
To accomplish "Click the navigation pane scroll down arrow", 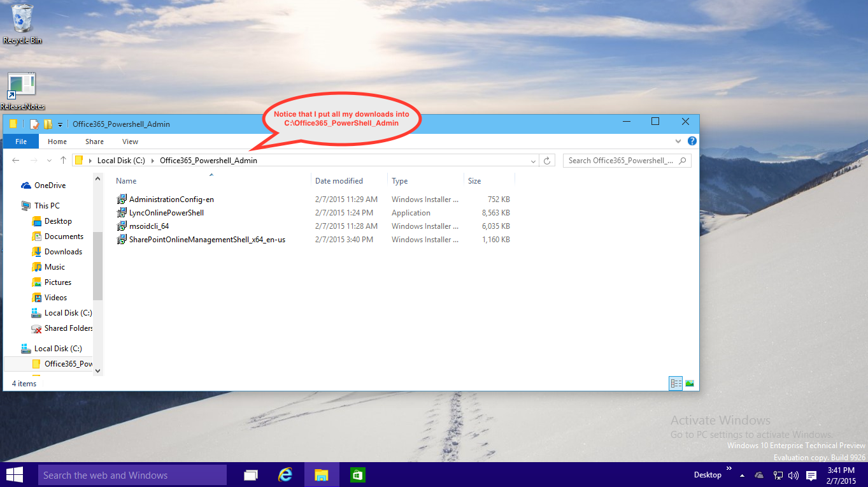I will [97, 370].
